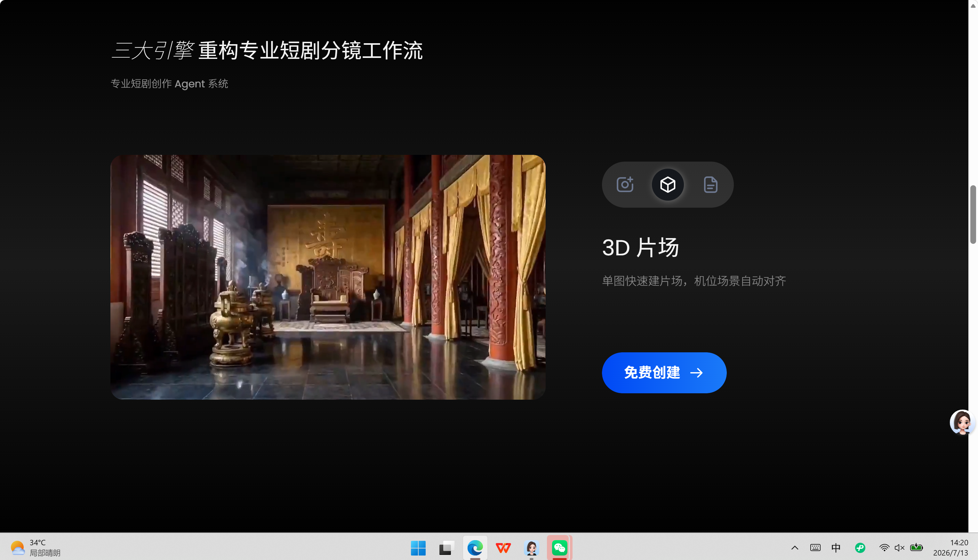
Task: Select the document script engine tab icon
Action: [710, 185]
